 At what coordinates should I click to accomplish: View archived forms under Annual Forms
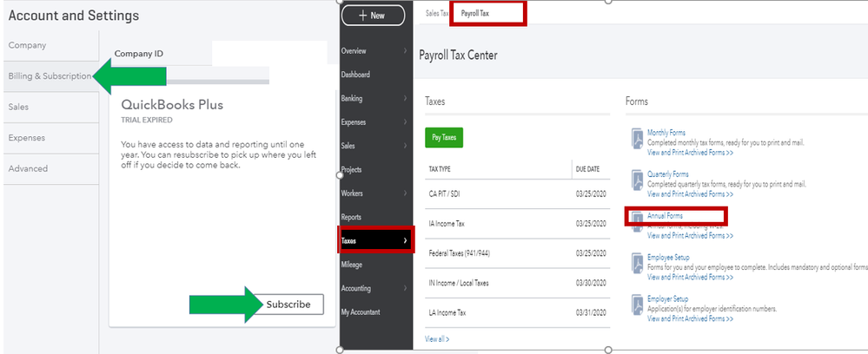[x=690, y=236]
